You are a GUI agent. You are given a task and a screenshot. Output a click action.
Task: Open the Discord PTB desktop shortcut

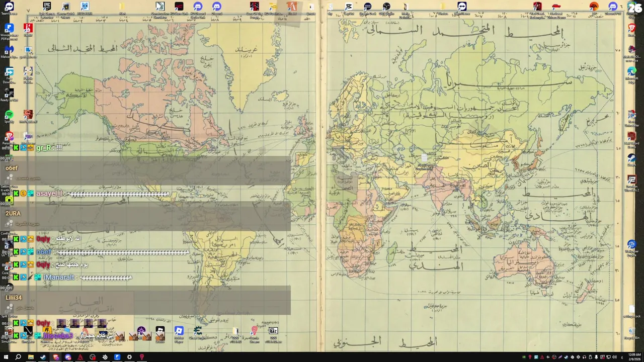coord(613,6)
